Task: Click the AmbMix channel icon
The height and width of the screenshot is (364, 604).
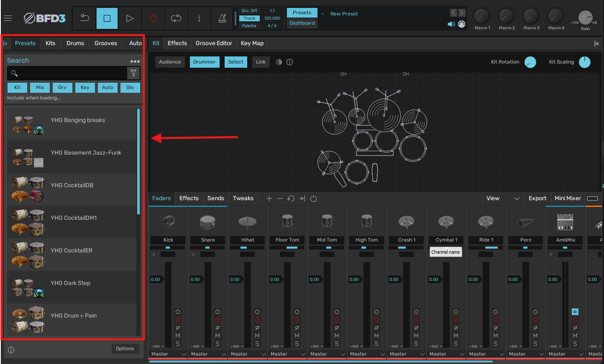Action: coord(565,221)
